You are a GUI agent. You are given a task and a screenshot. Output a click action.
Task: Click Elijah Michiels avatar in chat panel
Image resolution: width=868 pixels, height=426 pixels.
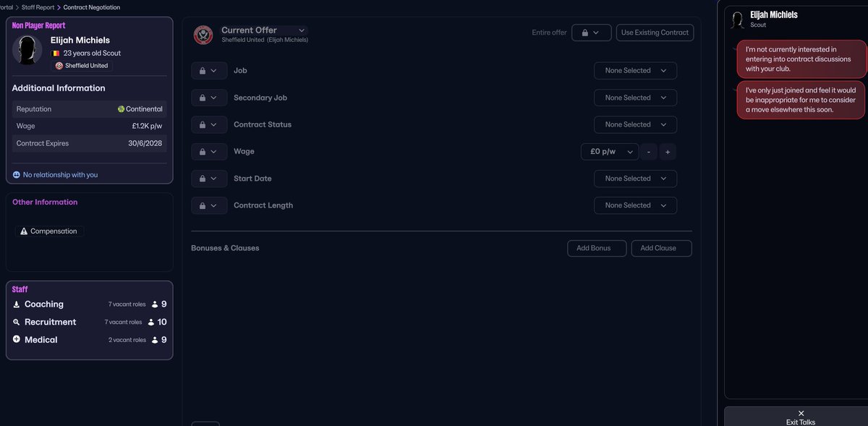click(x=738, y=20)
